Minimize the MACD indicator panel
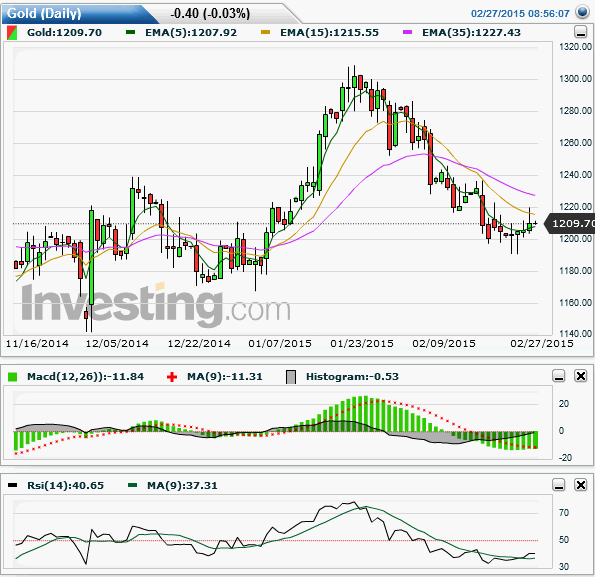Image resolution: width=595 pixels, height=577 pixels. tap(559, 376)
